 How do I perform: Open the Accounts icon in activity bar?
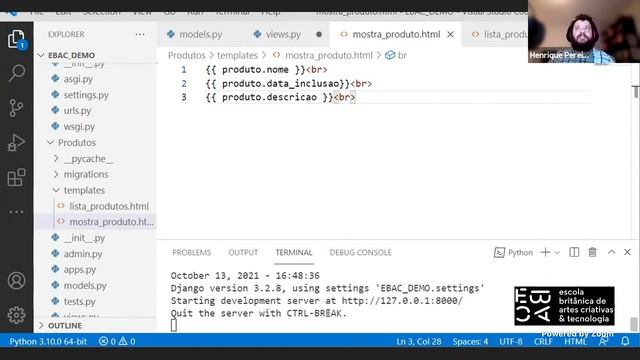point(16,281)
